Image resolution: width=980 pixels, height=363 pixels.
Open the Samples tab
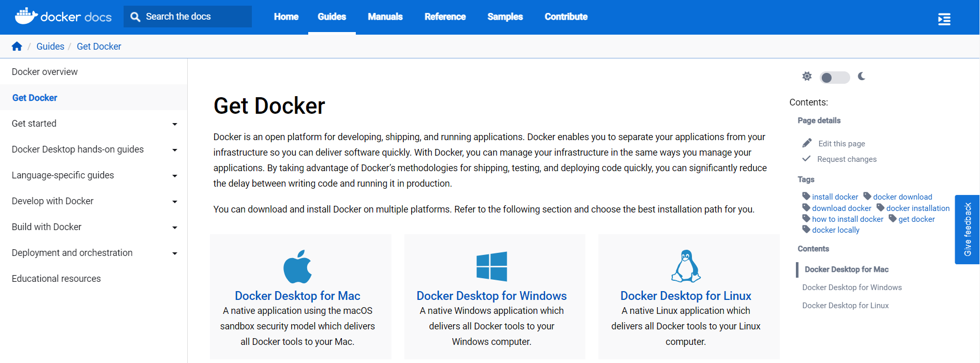click(505, 17)
